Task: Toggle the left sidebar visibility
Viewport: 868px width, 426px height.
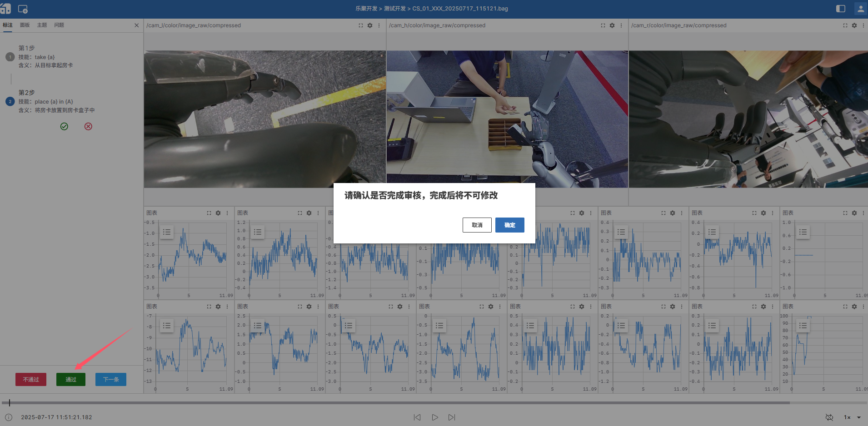Action: [841, 9]
